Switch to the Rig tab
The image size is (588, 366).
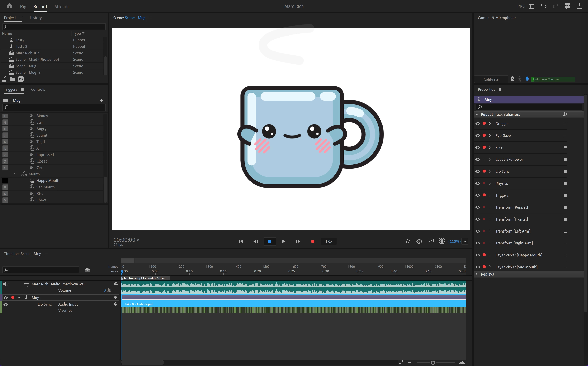23,6
